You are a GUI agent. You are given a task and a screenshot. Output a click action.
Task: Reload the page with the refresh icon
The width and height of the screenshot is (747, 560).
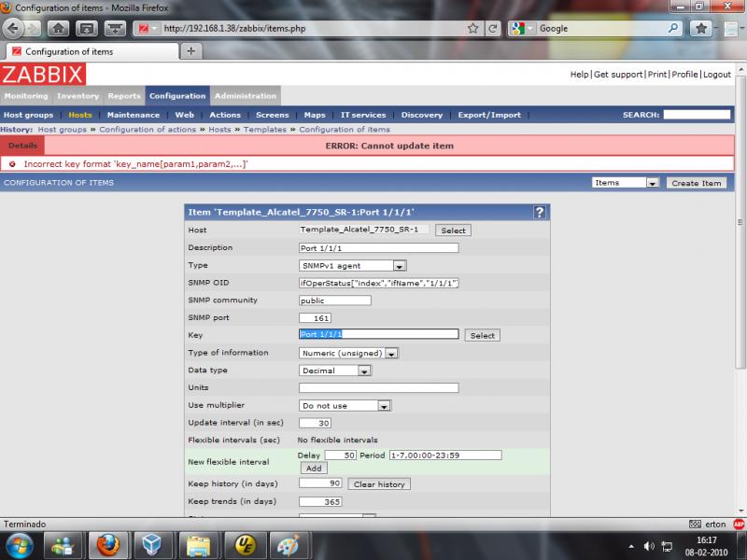[491, 28]
